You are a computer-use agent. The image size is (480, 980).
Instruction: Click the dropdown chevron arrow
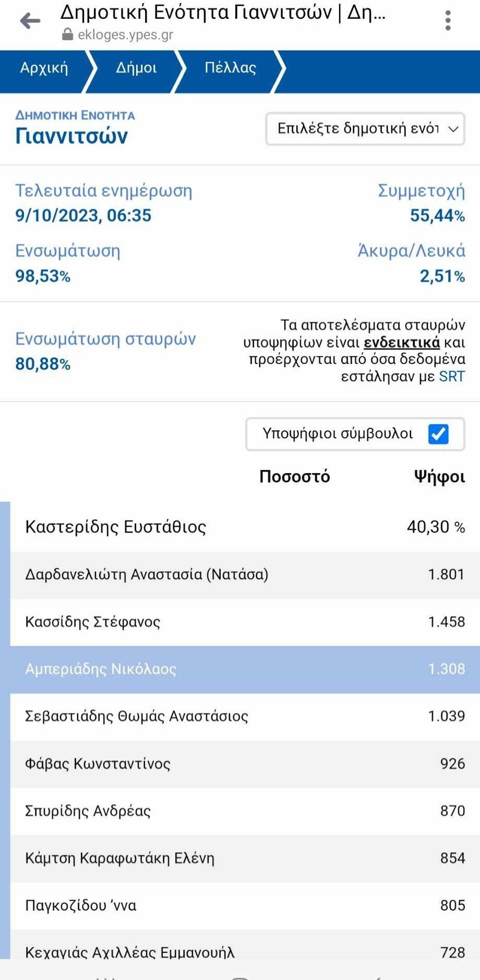pos(453,129)
